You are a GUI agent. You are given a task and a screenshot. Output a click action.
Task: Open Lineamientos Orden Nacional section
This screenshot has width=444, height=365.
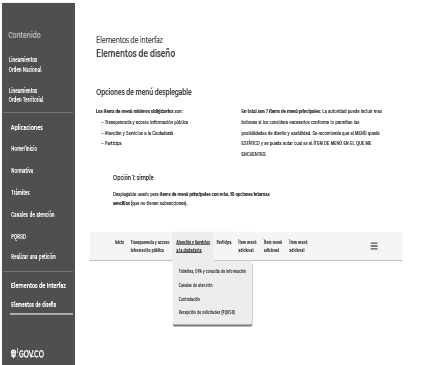25,64
